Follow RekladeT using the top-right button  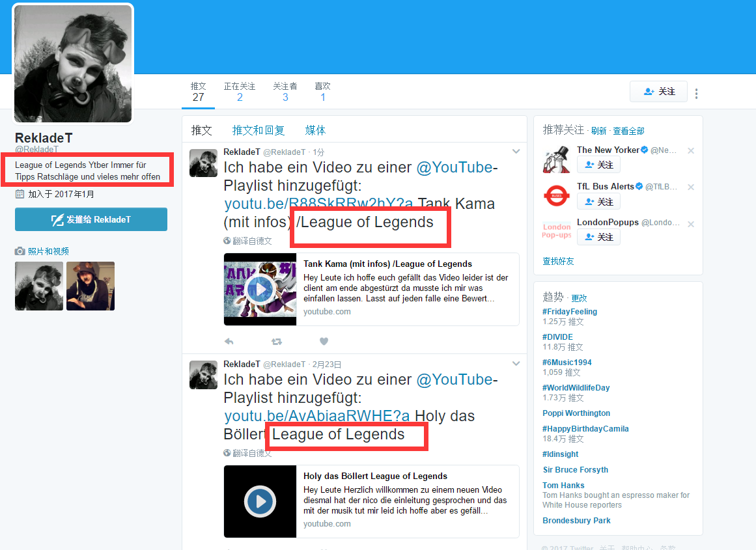click(659, 92)
